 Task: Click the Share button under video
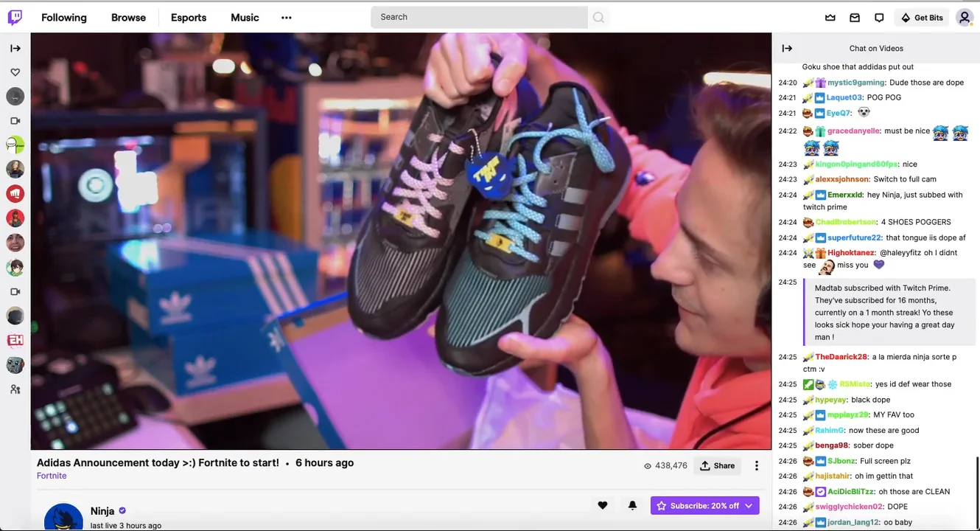(x=717, y=465)
